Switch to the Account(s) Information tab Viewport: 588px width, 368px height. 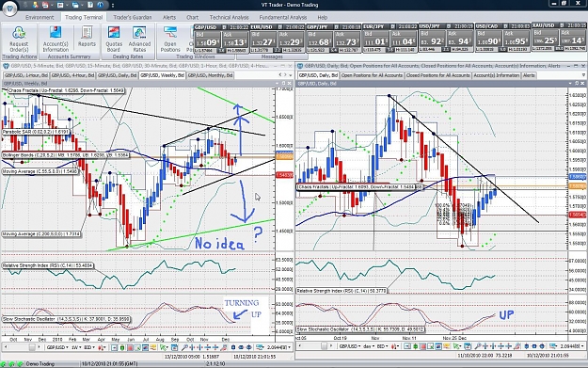click(496, 75)
